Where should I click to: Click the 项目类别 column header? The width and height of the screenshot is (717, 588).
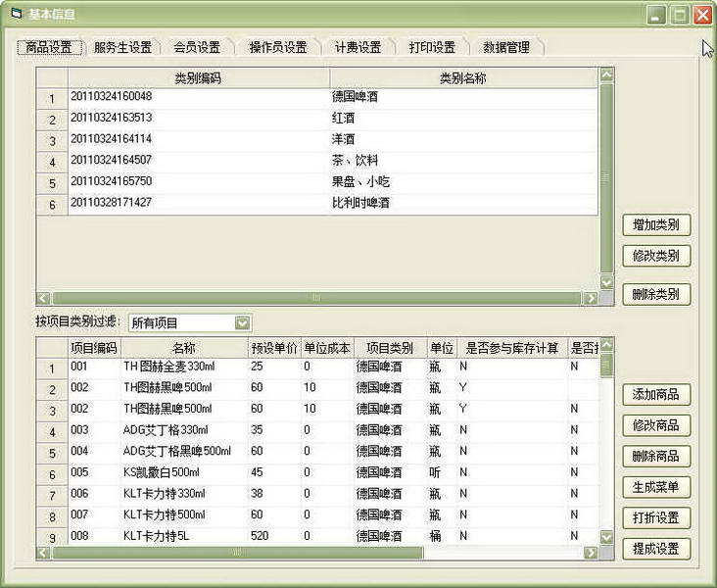point(390,348)
